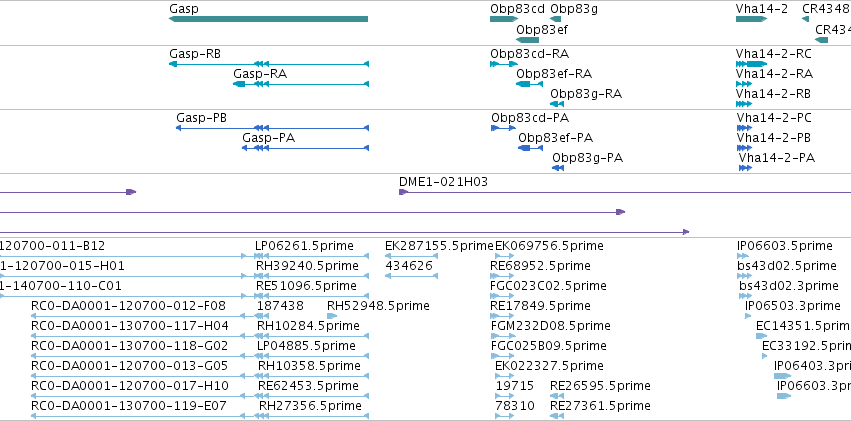Click the RH10284.5prime EST label
This screenshot has height=421, width=851.
pyautogui.click(x=308, y=326)
